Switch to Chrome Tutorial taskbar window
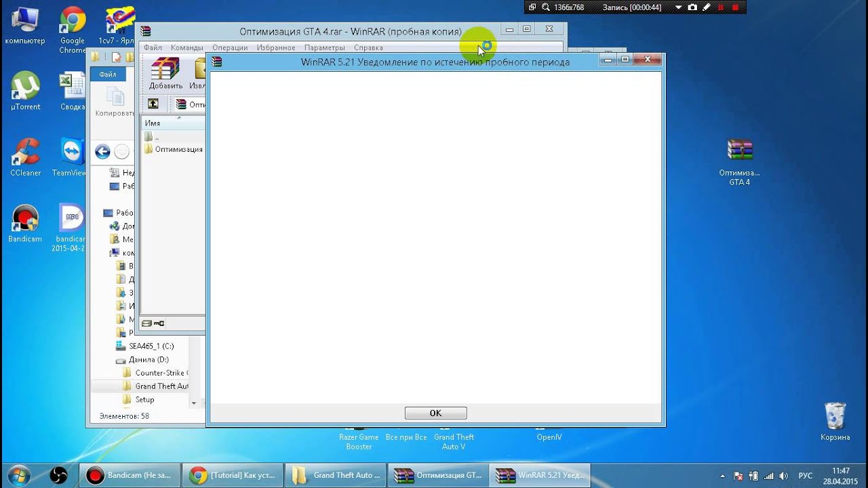Viewport: 868px width, 488px height. point(233,475)
